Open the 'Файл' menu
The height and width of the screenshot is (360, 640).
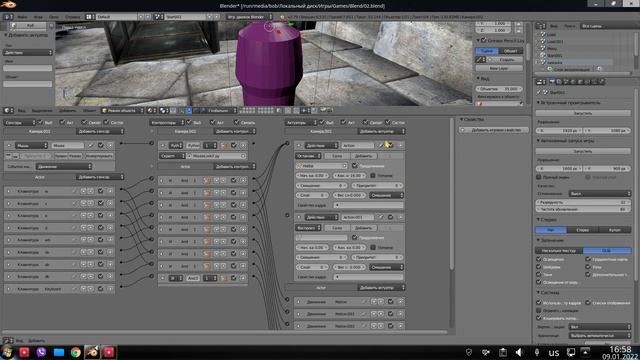tap(22, 17)
